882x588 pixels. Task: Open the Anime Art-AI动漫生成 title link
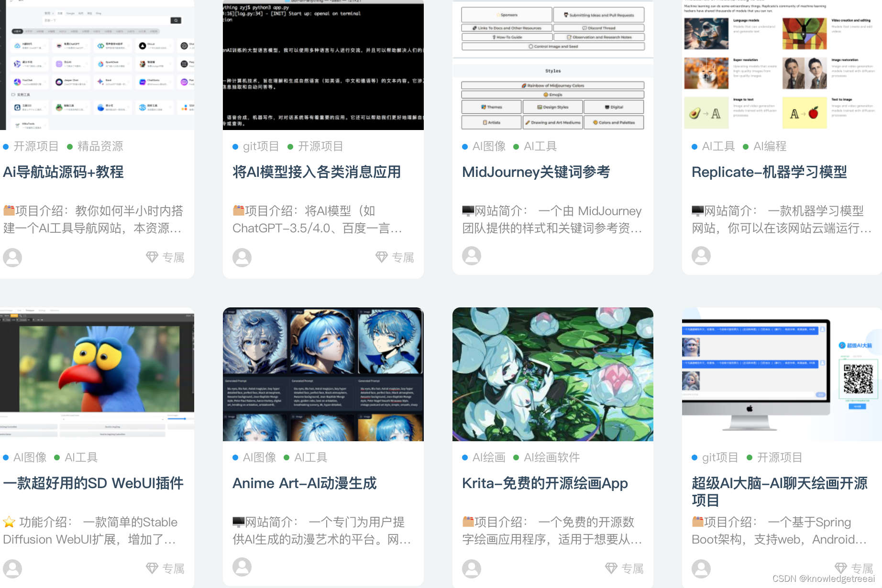click(x=305, y=483)
